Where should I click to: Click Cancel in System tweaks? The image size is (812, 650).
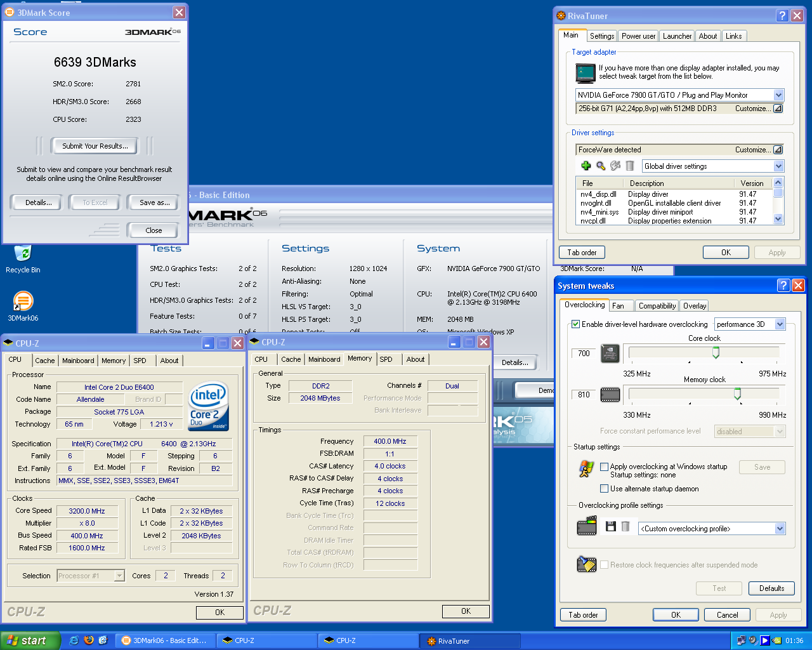(727, 615)
